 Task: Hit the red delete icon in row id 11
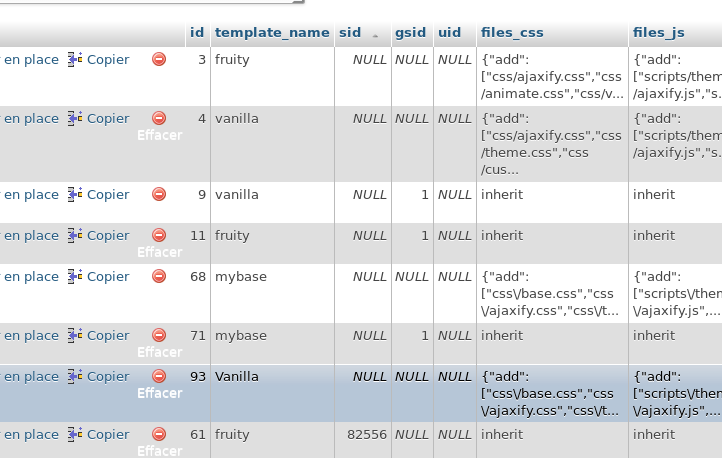point(159,236)
